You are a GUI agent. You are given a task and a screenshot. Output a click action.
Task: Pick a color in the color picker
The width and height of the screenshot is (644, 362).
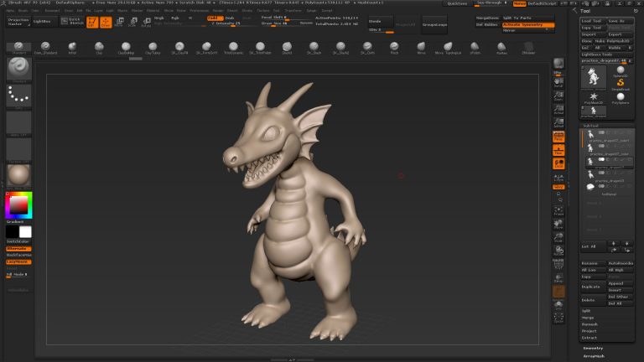[x=19, y=205]
